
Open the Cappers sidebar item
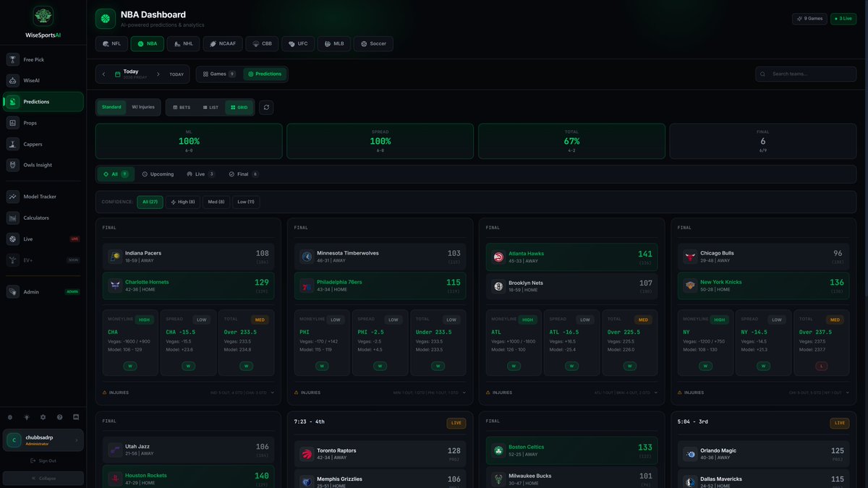click(x=43, y=144)
